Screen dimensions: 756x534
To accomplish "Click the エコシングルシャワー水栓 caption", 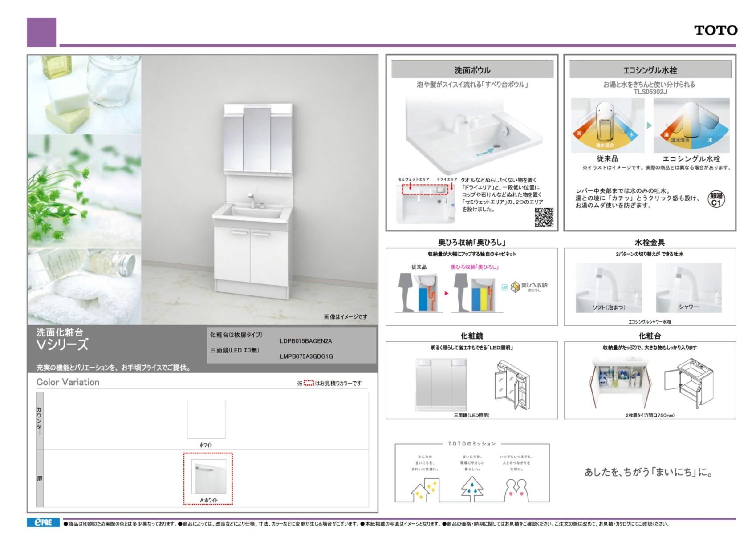I will coord(650,321).
